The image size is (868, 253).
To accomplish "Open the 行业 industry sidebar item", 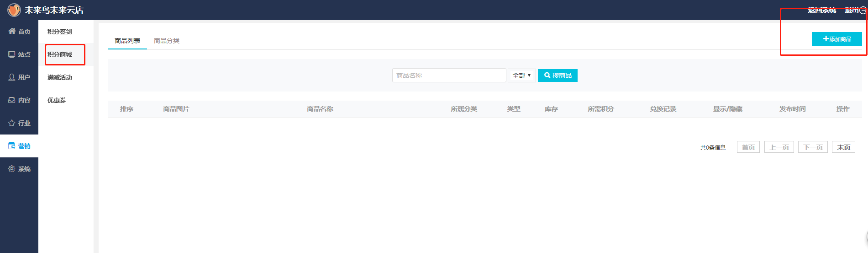I will tap(19, 123).
